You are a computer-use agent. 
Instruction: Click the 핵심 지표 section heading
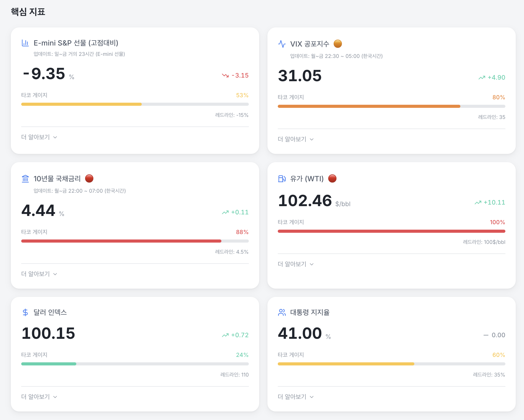28,12
